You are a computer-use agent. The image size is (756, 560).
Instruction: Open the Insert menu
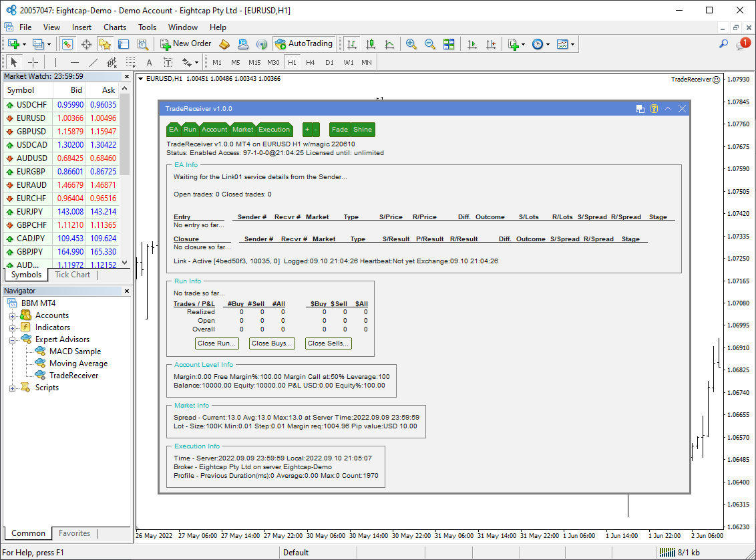81,27
